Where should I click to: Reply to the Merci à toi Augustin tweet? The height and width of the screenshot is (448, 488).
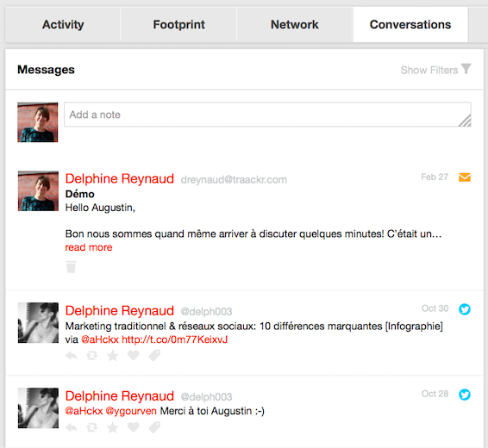(x=72, y=427)
